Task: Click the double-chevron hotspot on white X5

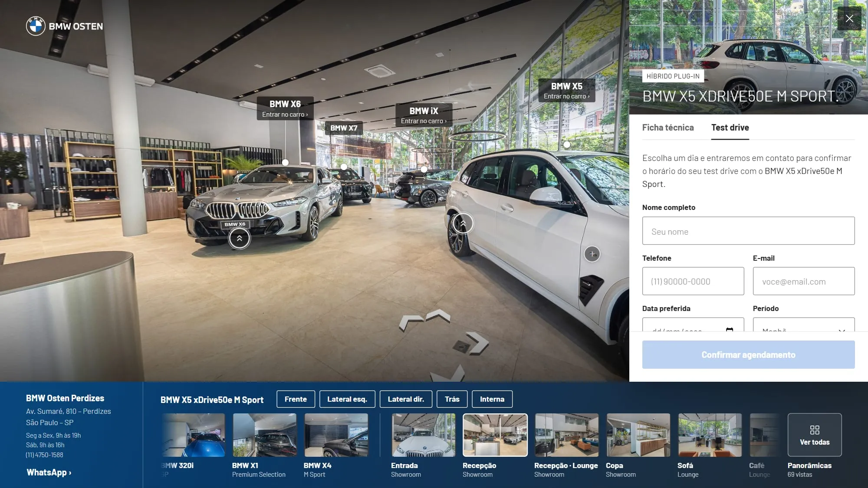Action: [463, 223]
